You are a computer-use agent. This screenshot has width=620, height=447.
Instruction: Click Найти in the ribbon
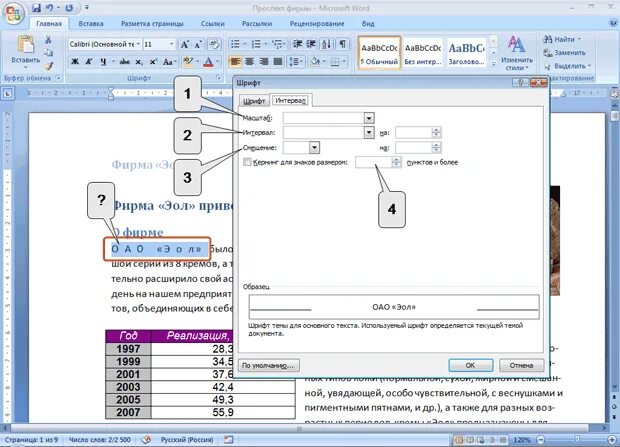click(x=561, y=39)
